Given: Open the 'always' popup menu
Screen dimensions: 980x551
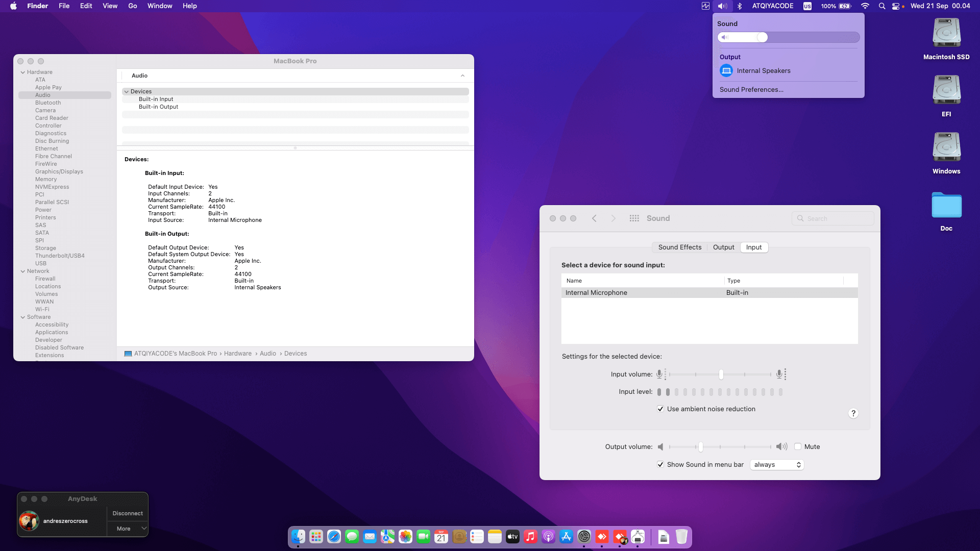Looking at the screenshot, I should [777, 465].
